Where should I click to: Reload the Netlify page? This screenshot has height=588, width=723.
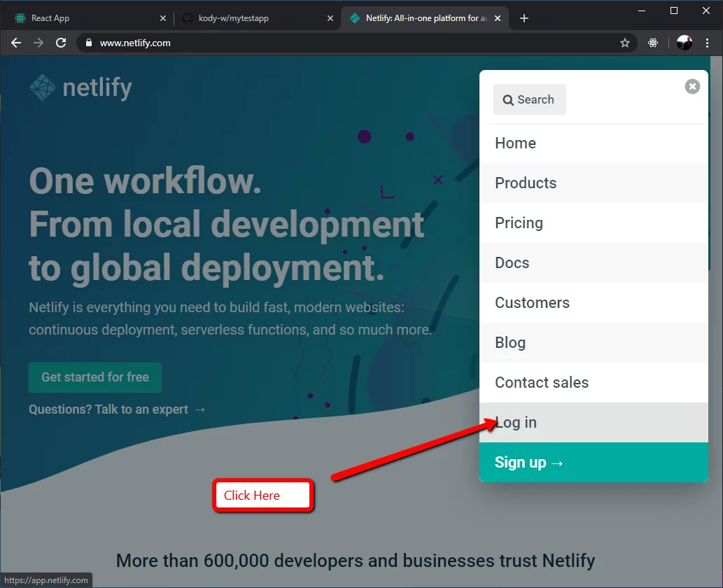pos(61,43)
